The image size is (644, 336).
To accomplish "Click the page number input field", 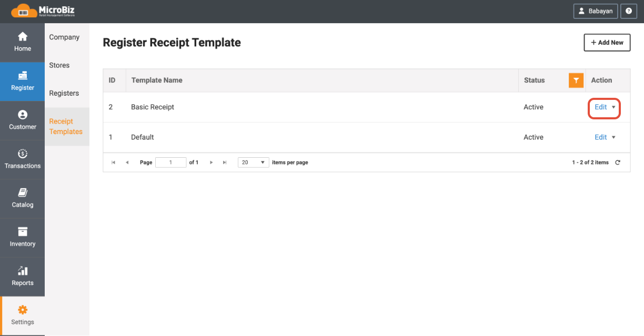I will pyautogui.click(x=170, y=162).
